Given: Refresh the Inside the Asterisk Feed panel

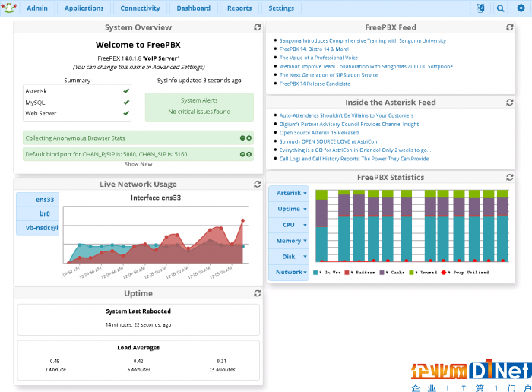Looking at the screenshot, I should pyautogui.click(x=509, y=102).
